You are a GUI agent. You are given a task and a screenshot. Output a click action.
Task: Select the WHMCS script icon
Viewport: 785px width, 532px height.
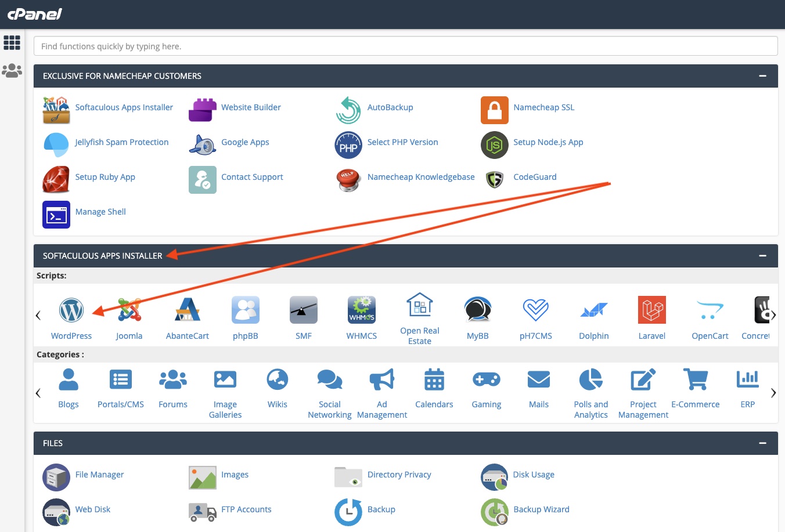point(362,310)
